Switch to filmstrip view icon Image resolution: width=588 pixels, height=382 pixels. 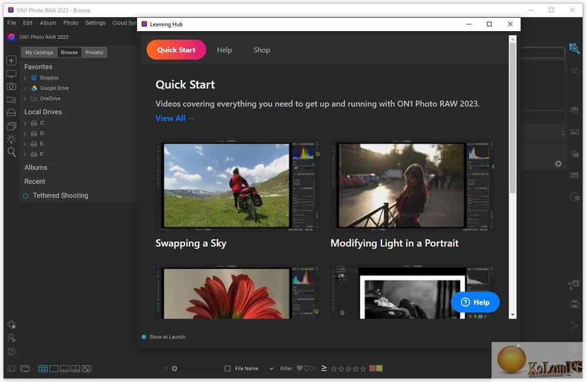(65, 368)
